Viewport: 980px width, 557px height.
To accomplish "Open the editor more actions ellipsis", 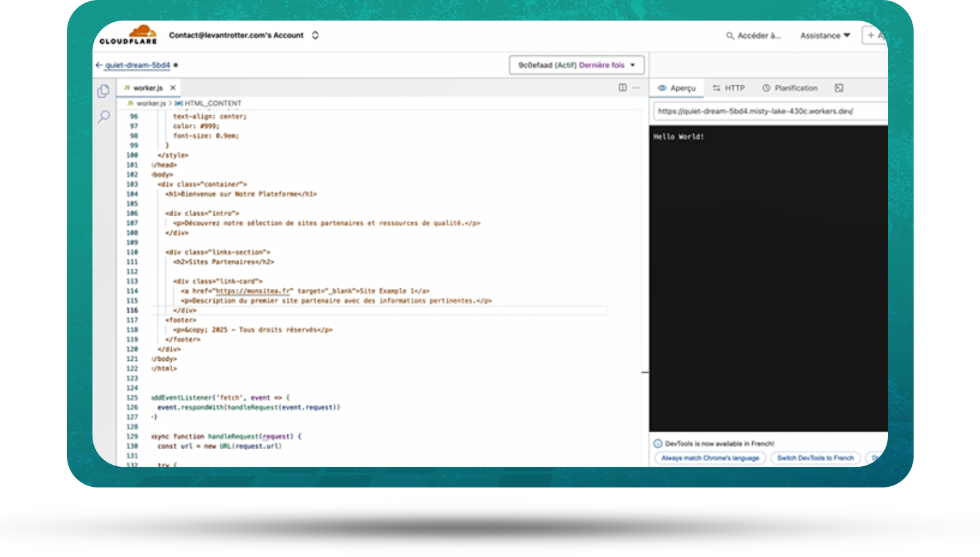I will pos(636,88).
